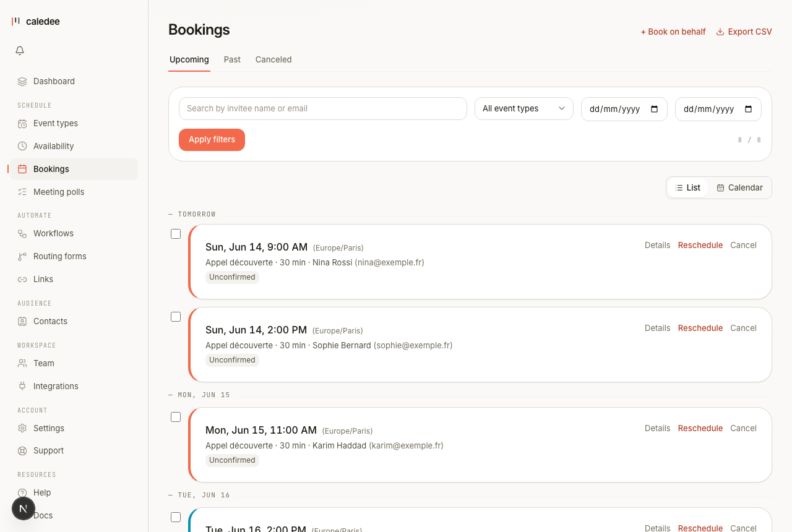Click the List view lines icon
792x532 pixels.
[x=679, y=187]
